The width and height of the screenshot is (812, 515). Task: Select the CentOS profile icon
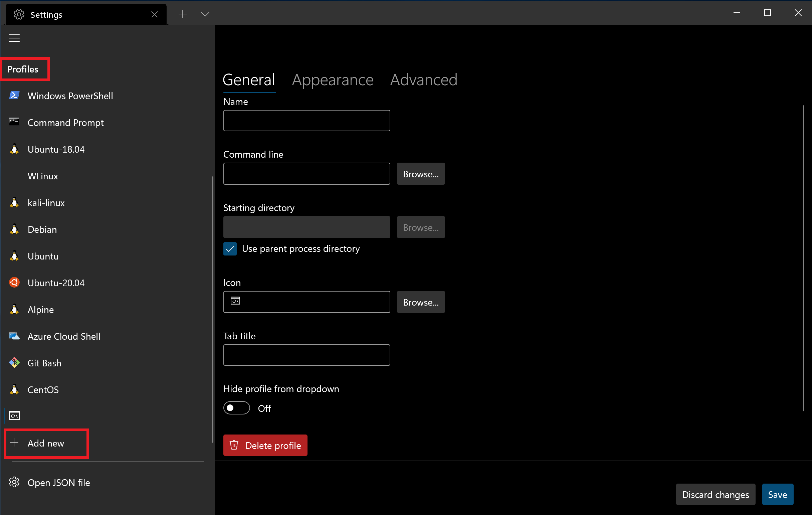tap(15, 389)
